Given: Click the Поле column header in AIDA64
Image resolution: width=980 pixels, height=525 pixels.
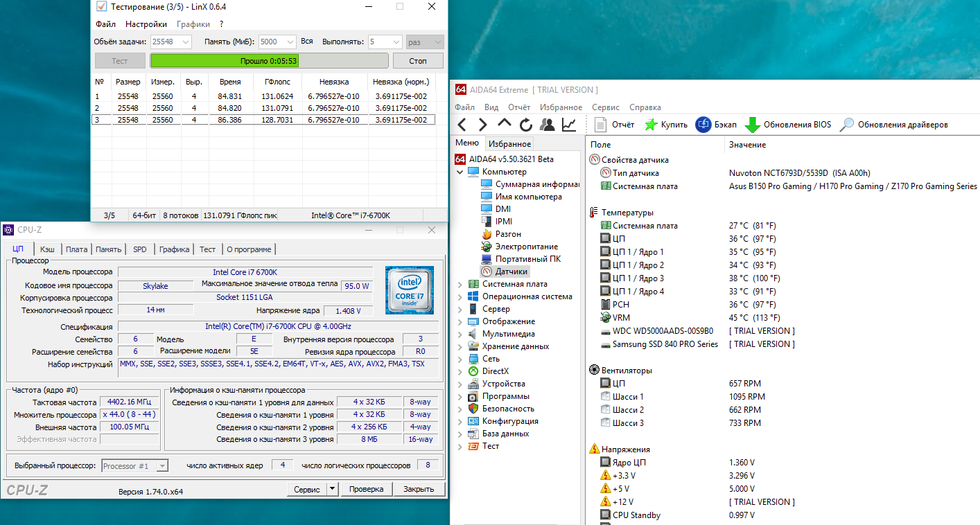Looking at the screenshot, I should point(600,145).
